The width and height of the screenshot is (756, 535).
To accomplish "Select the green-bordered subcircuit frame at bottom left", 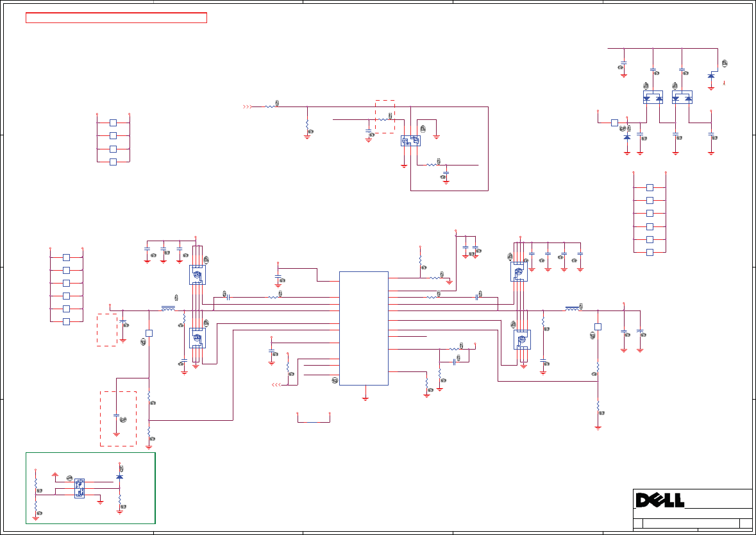I will pyautogui.click(x=90, y=488).
